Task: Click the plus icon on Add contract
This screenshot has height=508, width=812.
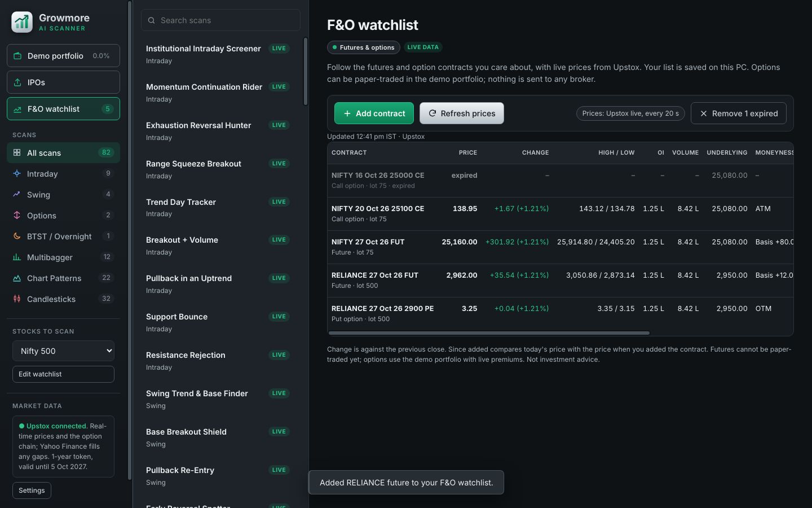Action: (347, 113)
